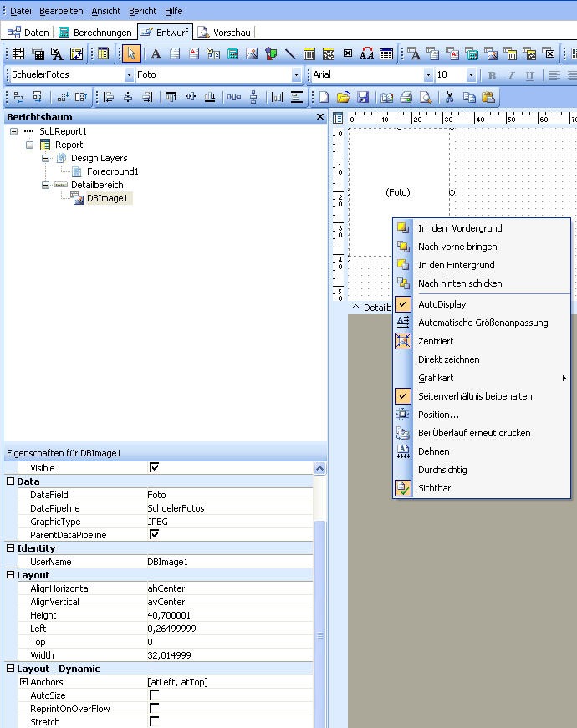Switch to the Daten tab
Viewport: 577px width, 728px height.
[x=28, y=32]
